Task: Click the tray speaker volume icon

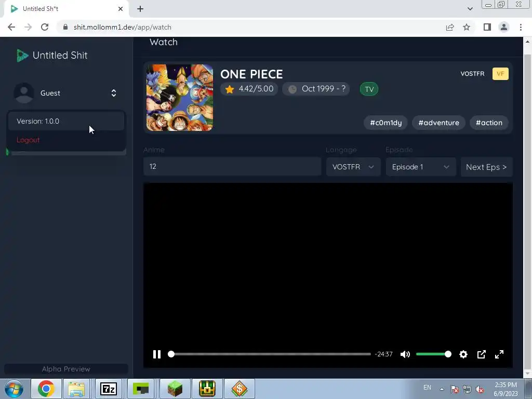Action: [480, 389]
